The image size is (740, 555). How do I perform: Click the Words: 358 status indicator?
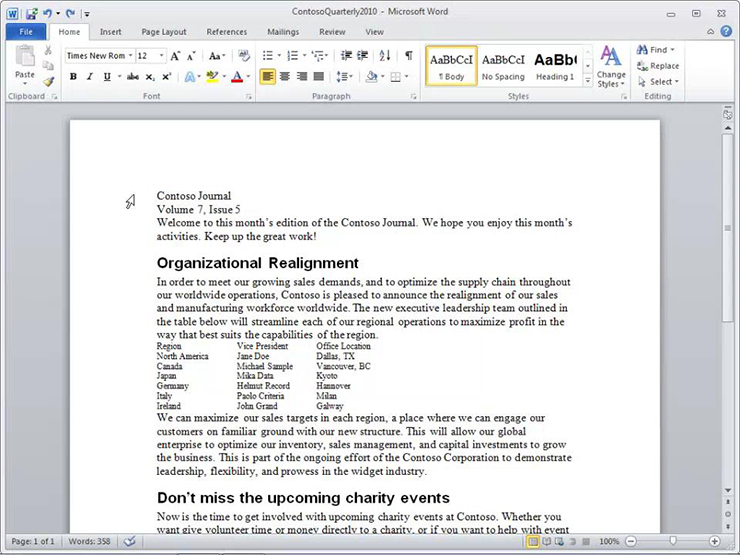(x=89, y=541)
